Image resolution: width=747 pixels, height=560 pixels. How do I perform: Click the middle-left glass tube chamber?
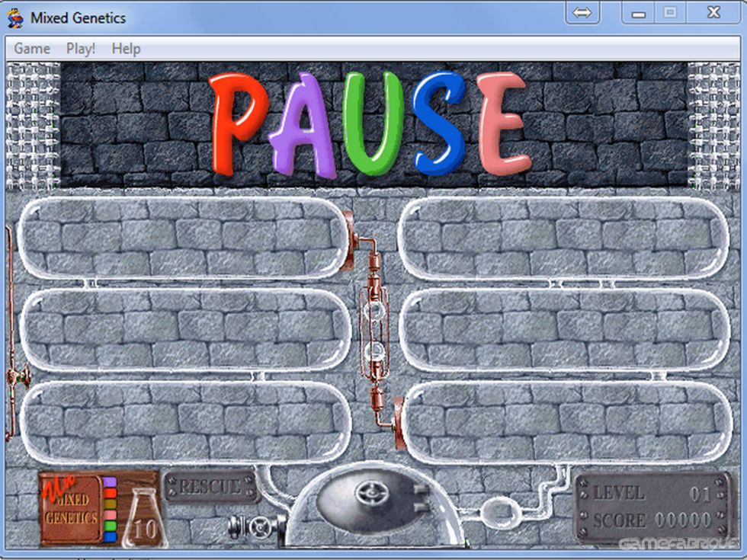coord(184,330)
